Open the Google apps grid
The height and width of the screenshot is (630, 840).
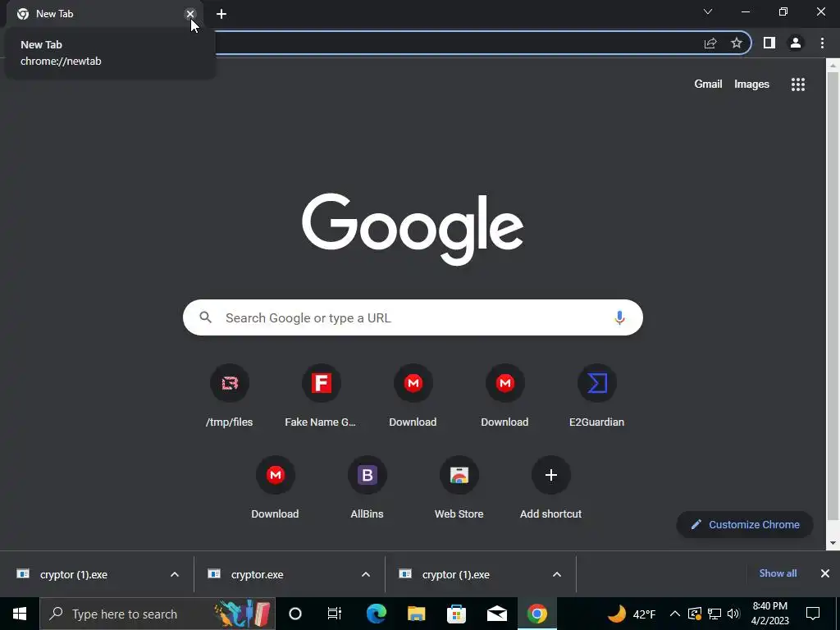point(797,84)
